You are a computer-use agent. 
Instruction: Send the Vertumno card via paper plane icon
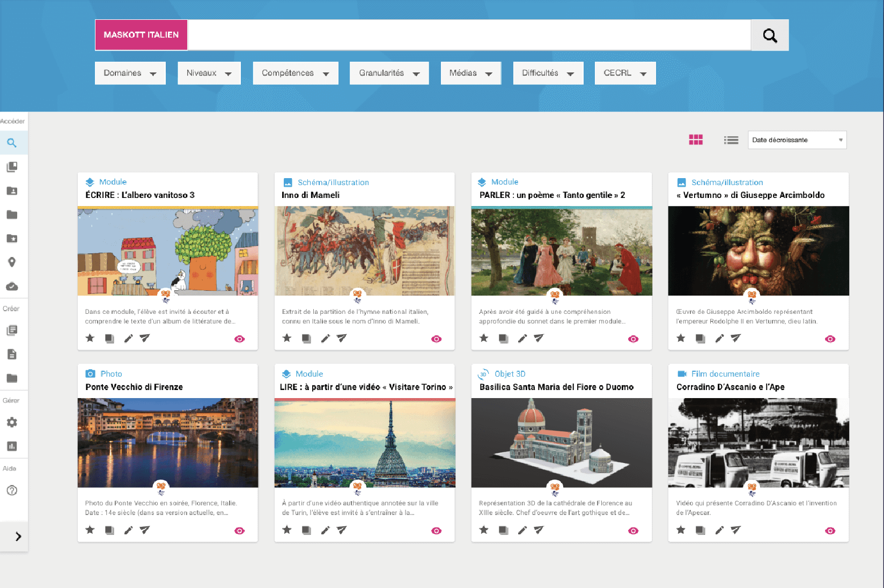736,338
